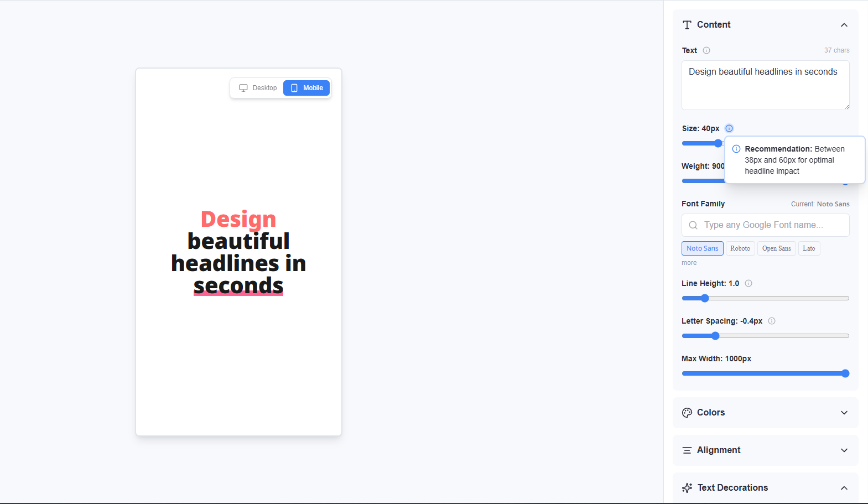Screen dimensions: 868x504
Task: Select the Roboto font chip
Action: (x=740, y=248)
